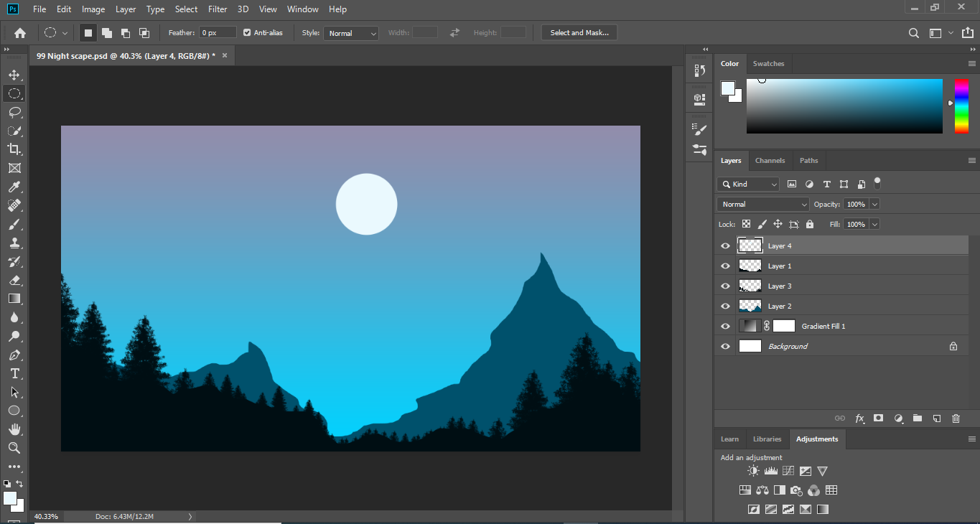Expand the layer Opacity dropdown arrow
Viewport: 980px width, 524px height.
click(x=874, y=205)
